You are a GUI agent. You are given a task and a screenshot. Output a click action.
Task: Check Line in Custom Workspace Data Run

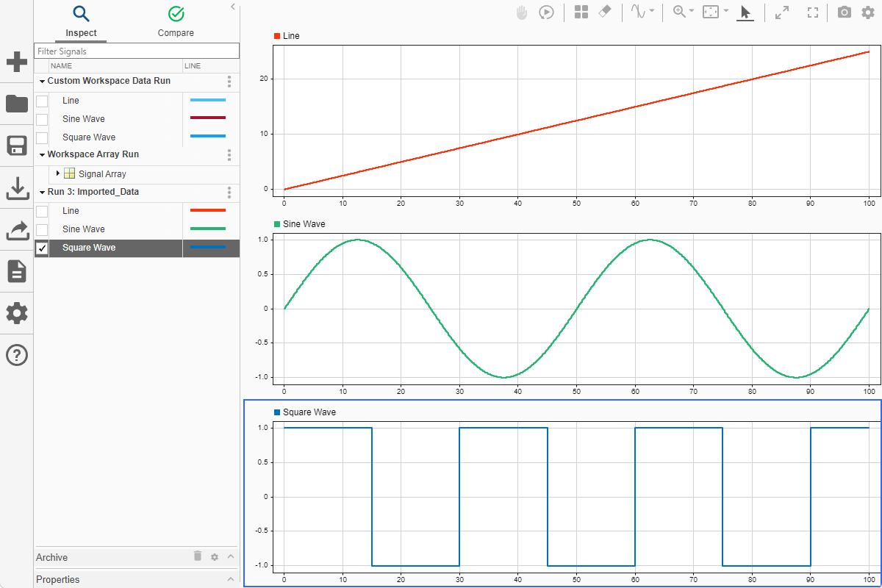[x=42, y=101]
